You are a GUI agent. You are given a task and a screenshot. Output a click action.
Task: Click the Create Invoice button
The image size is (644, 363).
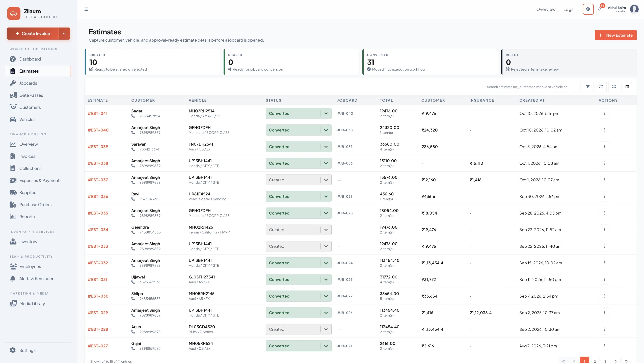pyautogui.click(x=33, y=34)
